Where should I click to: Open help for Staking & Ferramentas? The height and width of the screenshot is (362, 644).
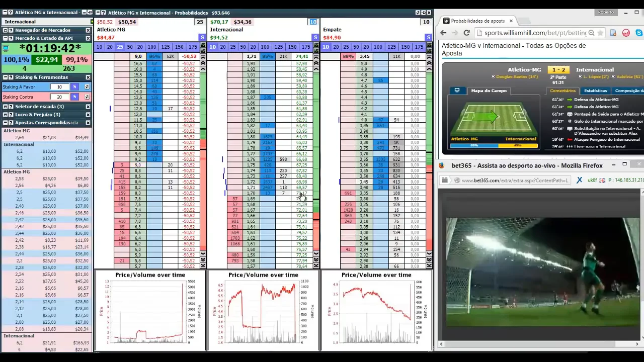[x=11, y=77]
